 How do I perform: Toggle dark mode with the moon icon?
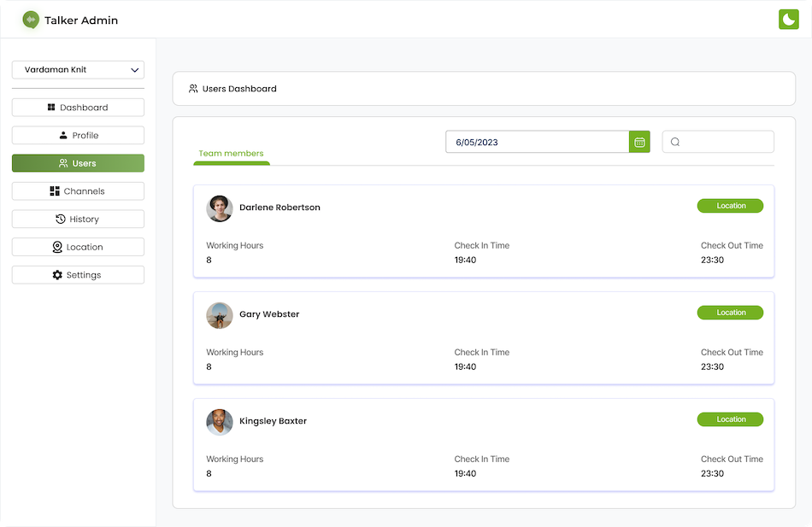click(788, 20)
